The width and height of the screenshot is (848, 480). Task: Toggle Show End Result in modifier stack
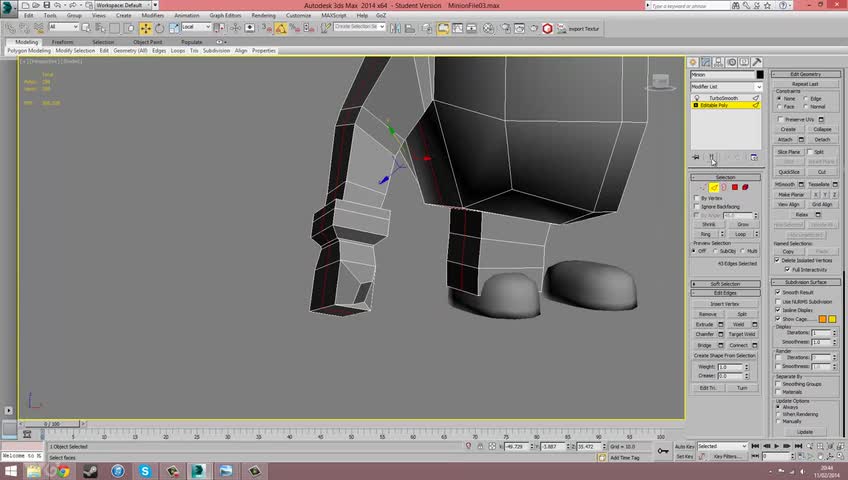coord(711,157)
